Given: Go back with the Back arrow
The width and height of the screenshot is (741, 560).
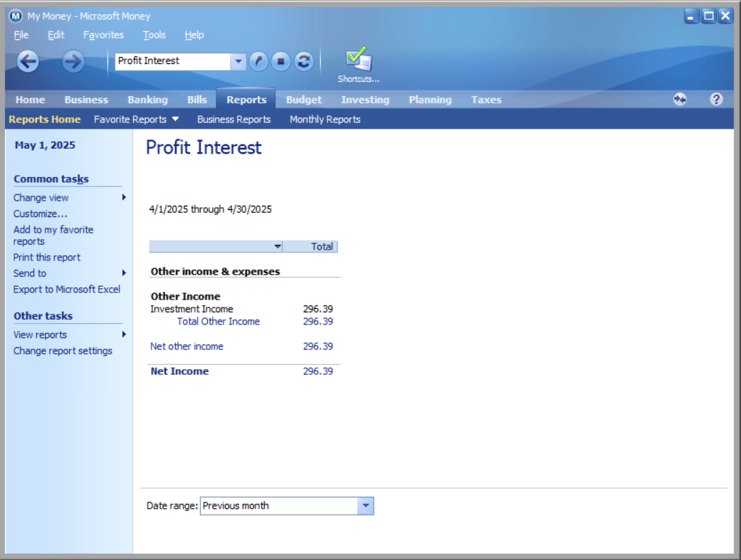Looking at the screenshot, I should coord(28,61).
